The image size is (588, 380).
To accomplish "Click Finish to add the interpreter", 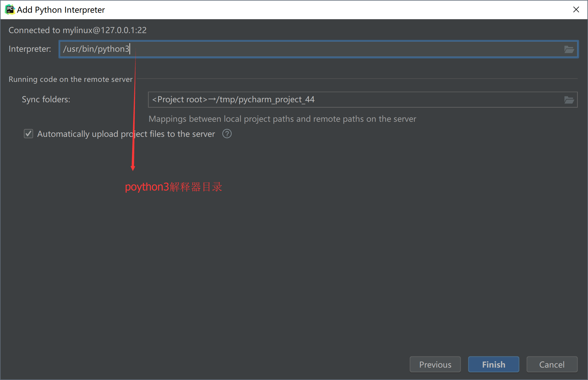I will [x=493, y=364].
